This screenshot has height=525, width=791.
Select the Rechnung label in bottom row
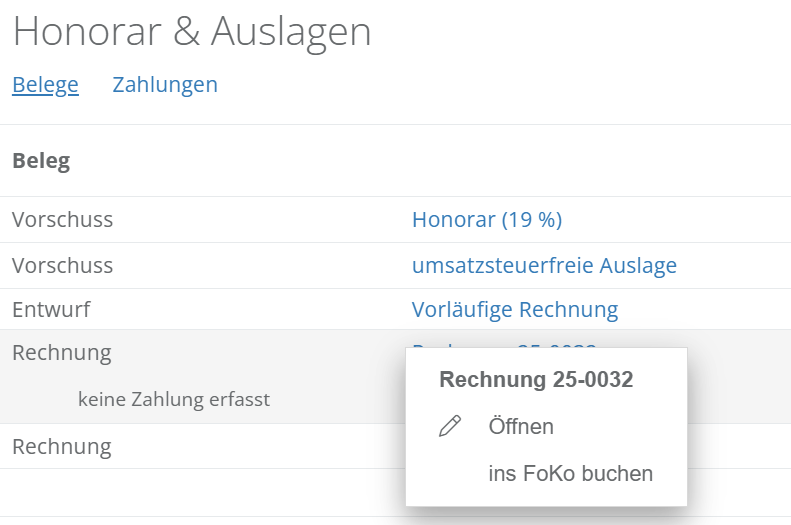[x=62, y=446]
